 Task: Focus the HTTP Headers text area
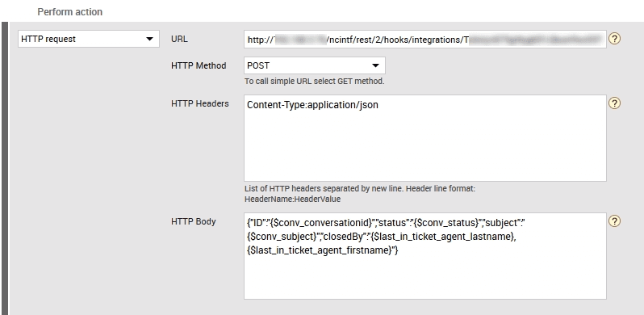425,138
